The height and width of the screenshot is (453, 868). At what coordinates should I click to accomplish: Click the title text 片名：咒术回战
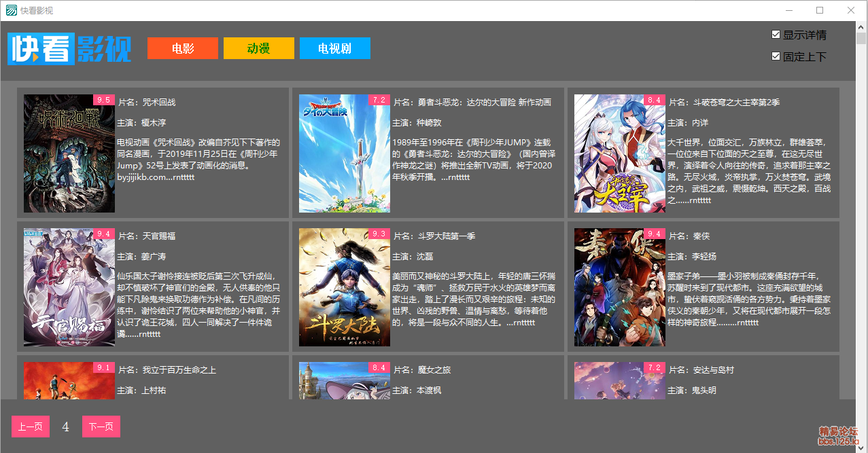147,103
